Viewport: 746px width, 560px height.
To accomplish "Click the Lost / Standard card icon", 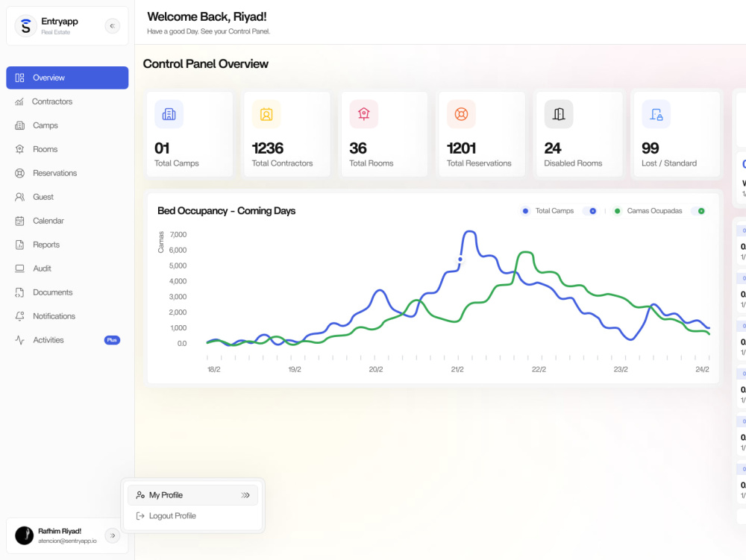I will [656, 114].
